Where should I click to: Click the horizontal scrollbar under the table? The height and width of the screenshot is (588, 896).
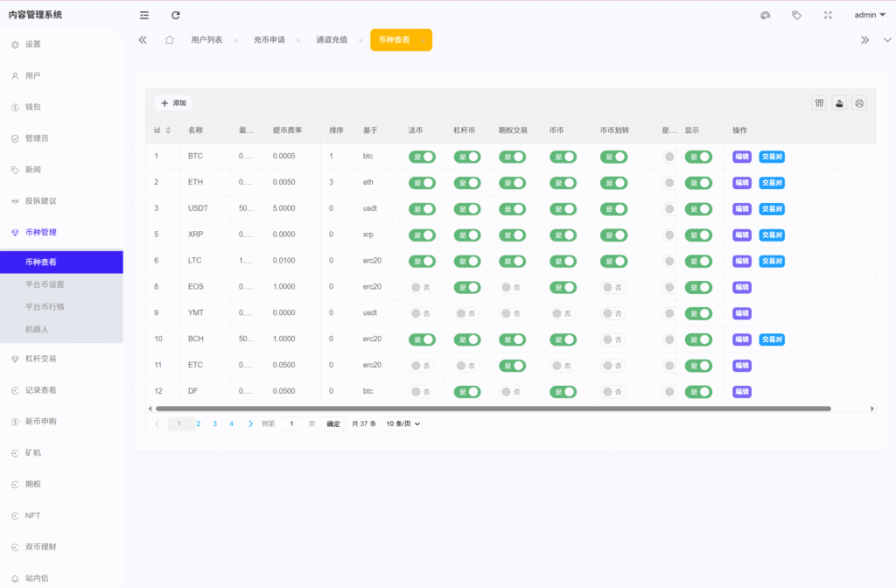490,409
